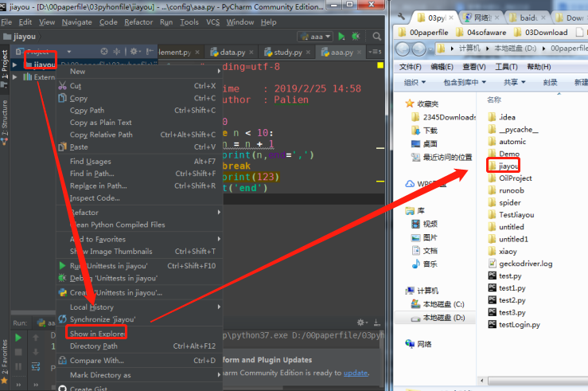Open the Local History submenu
This screenshot has width=588, height=391.
point(139,307)
